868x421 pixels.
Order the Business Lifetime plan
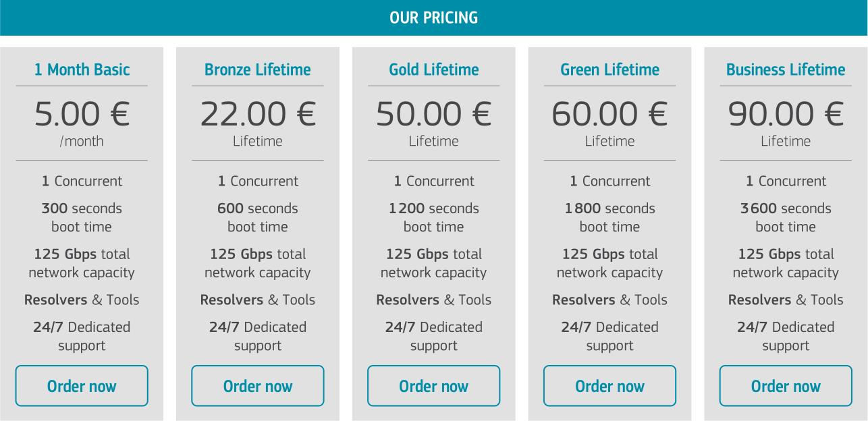click(x=786, y=386)
